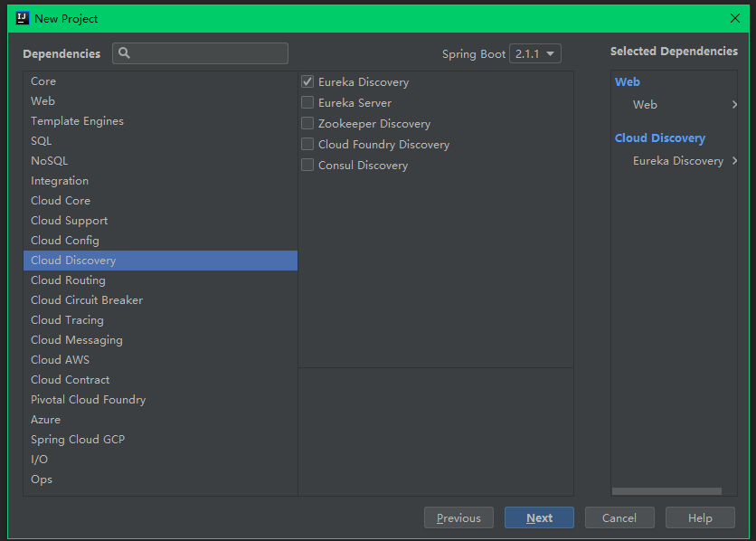Select the Core category
The image size is (756, 541).
[161, 81]
